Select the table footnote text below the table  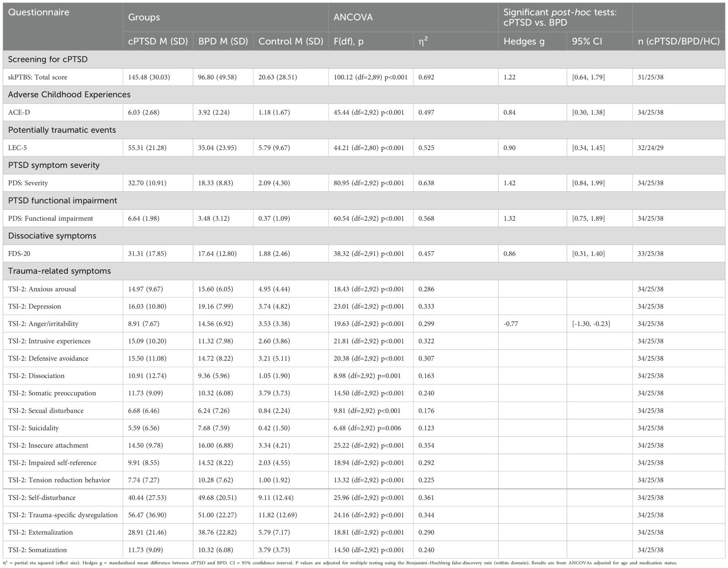click(340, 563)
